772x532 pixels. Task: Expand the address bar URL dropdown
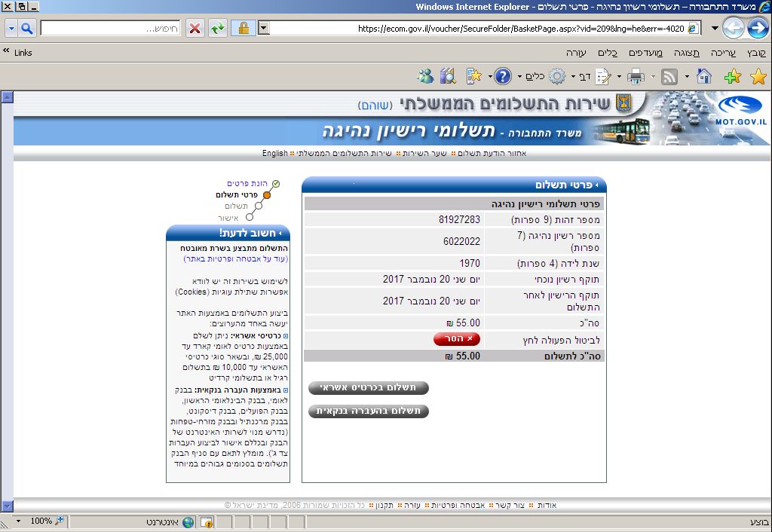(263, 29)
